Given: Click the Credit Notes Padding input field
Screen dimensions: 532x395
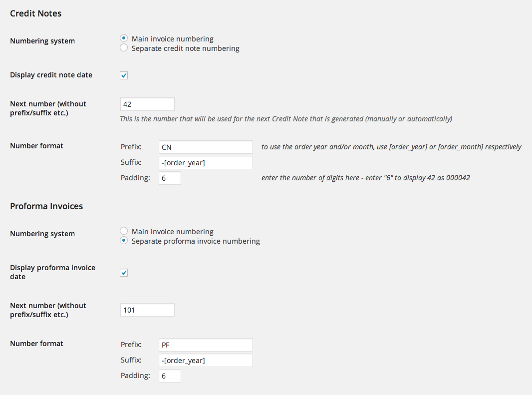Looking at the screenshot, I should (169, 178).
